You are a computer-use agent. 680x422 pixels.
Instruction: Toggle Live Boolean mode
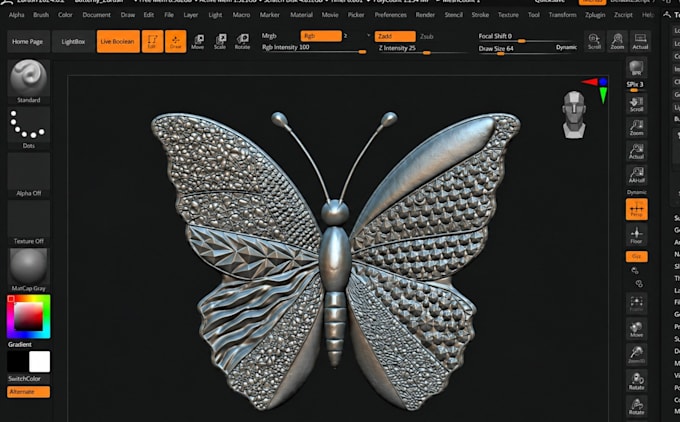[118, 41]
